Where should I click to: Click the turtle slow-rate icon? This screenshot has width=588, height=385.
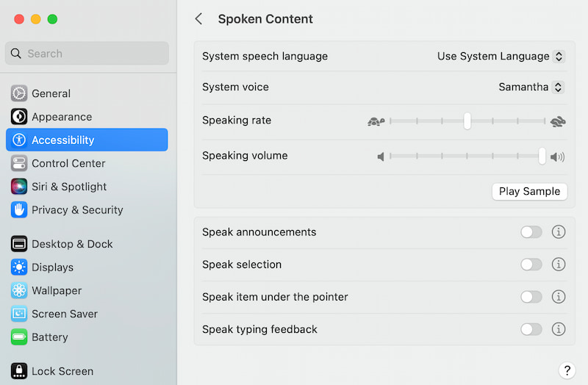tap(376, 121)
